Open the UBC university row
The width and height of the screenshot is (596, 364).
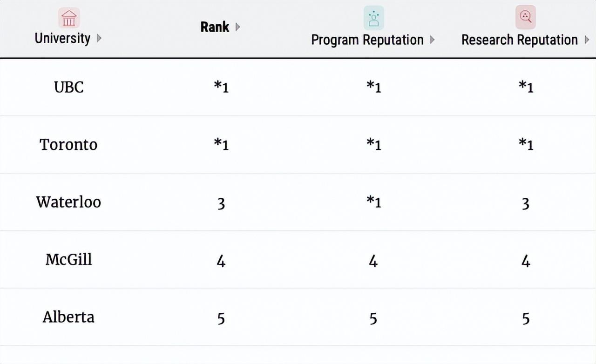coord(69,87)
